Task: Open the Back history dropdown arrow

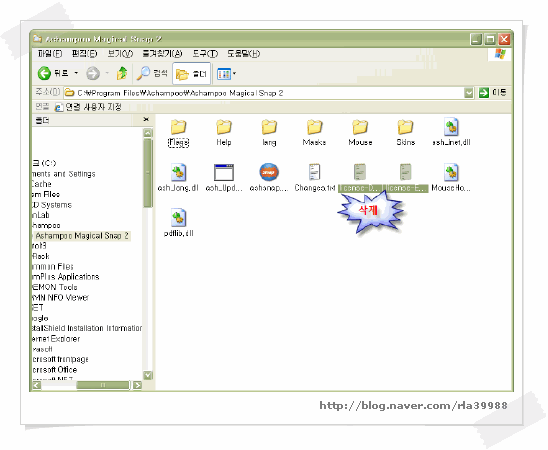Action: click(76, 73)
